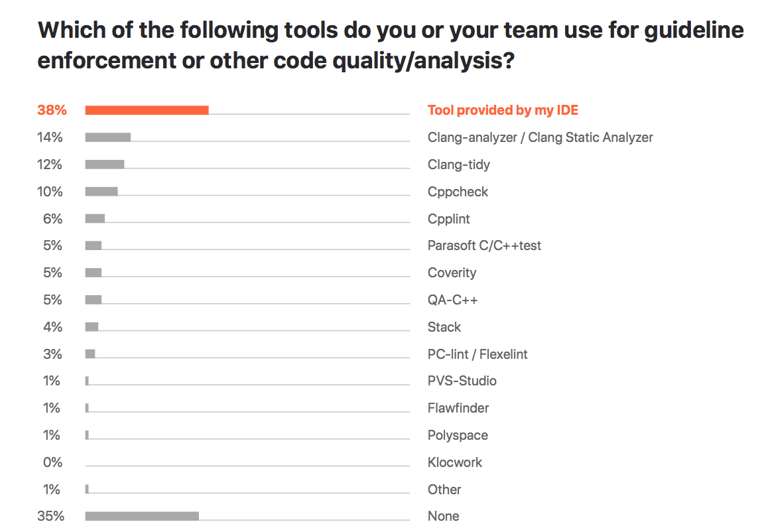
Task: Select the 'None' label
Action: tap(443, 516)
